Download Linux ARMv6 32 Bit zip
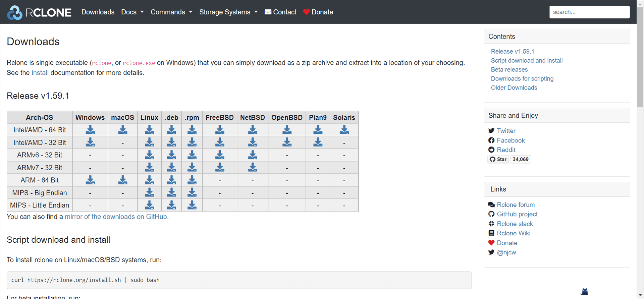644x299 pixels. coord(150,155)
